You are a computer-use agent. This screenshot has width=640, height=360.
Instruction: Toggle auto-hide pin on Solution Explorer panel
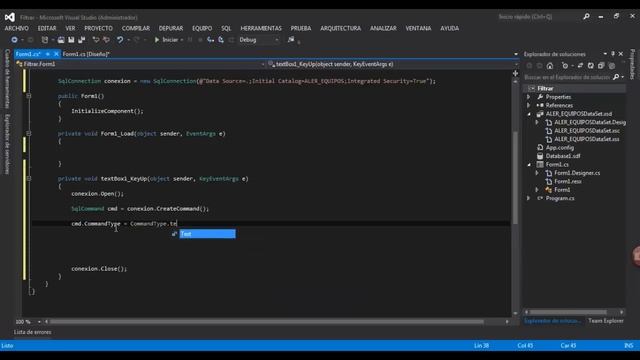(613, 54)
